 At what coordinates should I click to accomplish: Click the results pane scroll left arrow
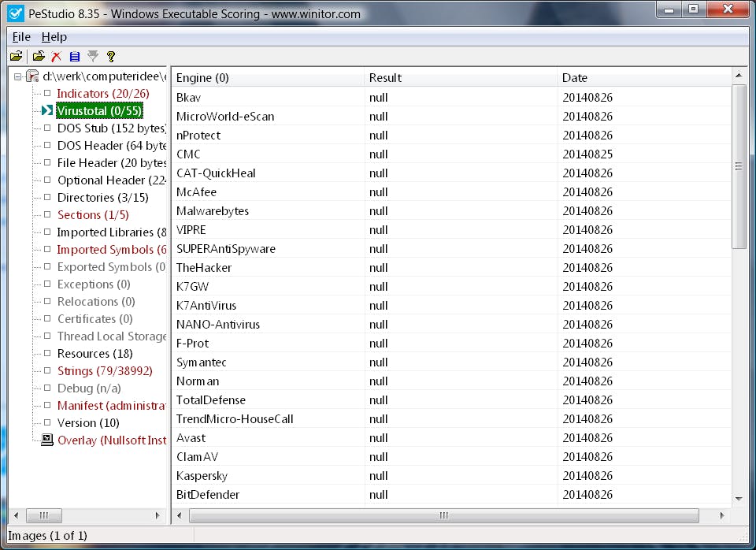(180, 515)
